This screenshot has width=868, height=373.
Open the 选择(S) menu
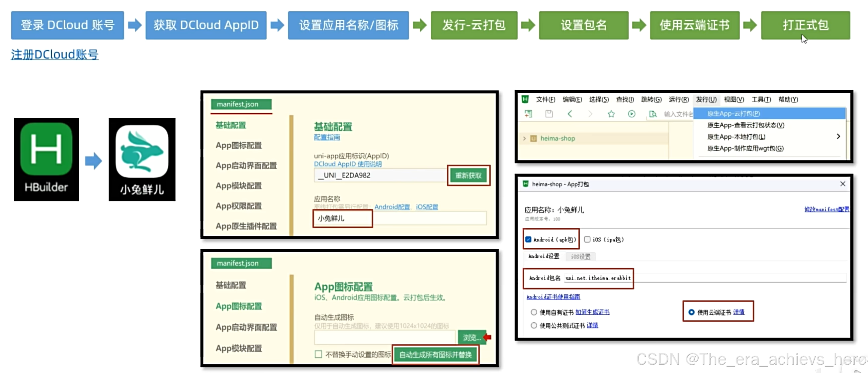click(x=599, y=99)
